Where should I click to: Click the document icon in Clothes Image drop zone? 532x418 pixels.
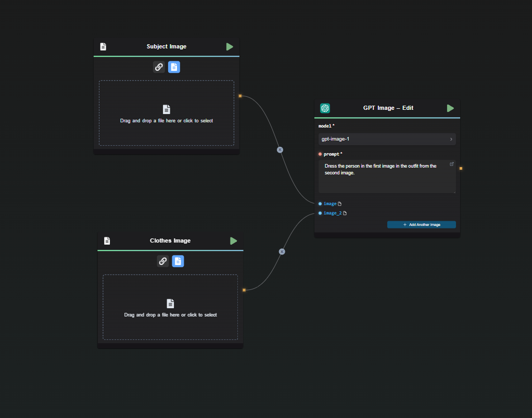point(170,303)
